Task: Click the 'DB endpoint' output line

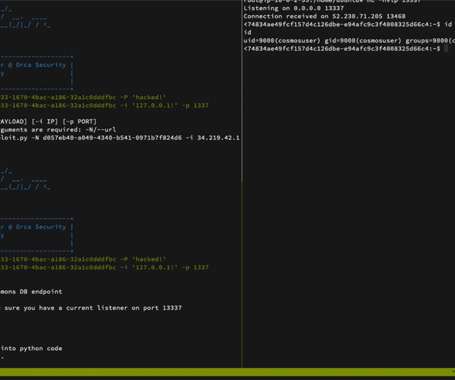Action: point(31,292)
